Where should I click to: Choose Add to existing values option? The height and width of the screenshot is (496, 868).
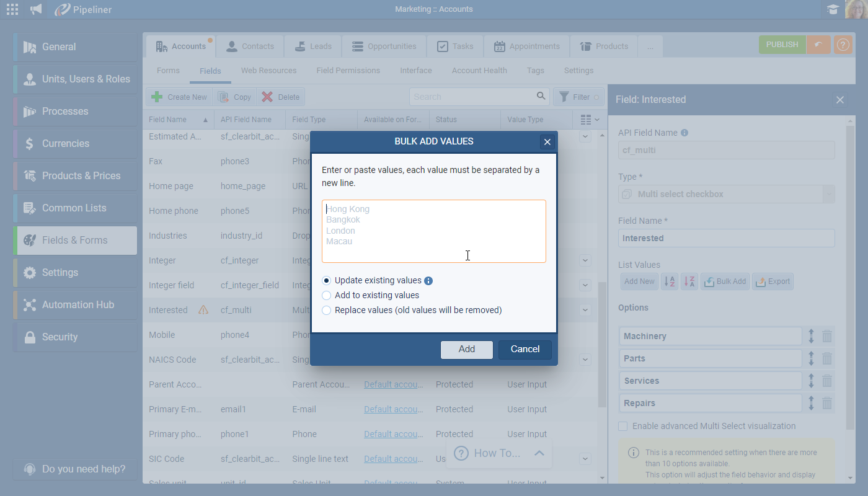(327, 296)
